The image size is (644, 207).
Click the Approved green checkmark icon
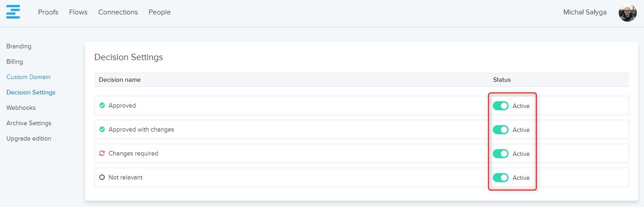pyautogui.click(x=102, y=106)
